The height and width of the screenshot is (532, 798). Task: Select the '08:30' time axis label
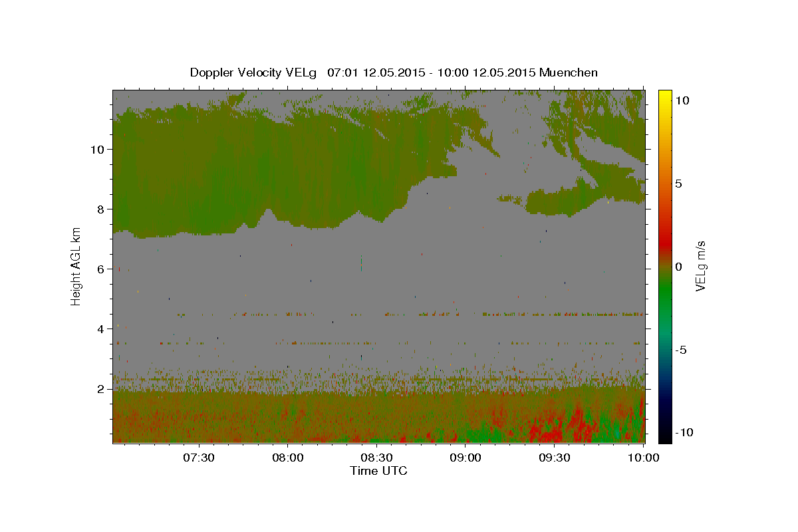(376, 458)
